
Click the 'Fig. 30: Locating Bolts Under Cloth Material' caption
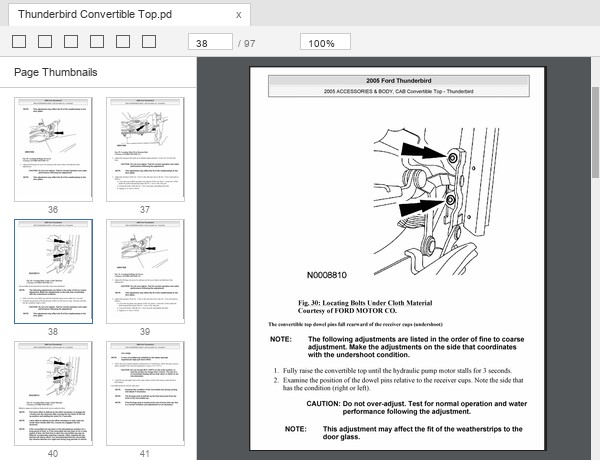365,303
